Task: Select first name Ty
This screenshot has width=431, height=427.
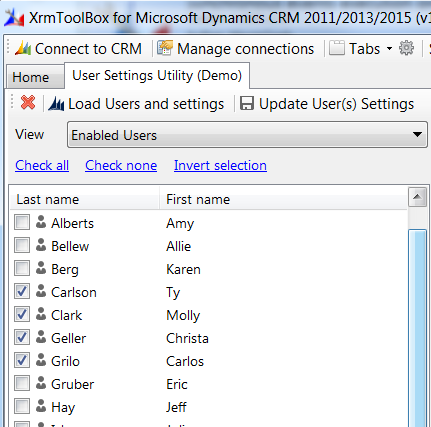Action: pos(173,293)
